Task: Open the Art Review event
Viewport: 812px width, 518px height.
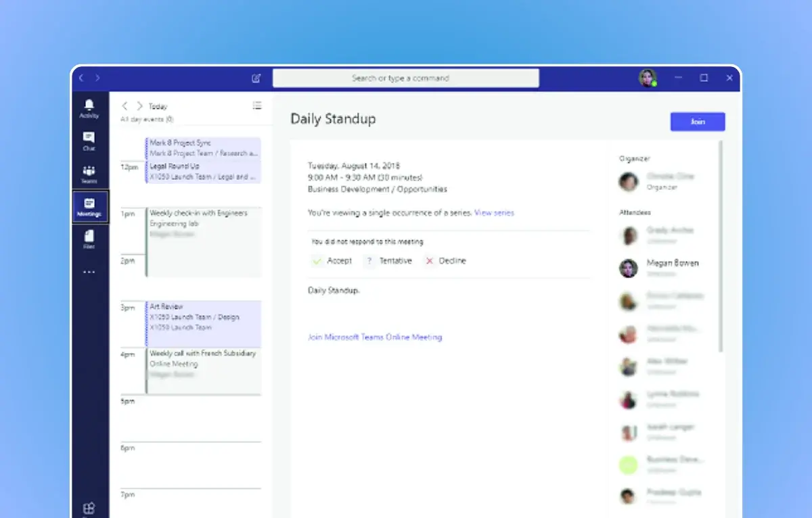Action: (x=203, y=323)
